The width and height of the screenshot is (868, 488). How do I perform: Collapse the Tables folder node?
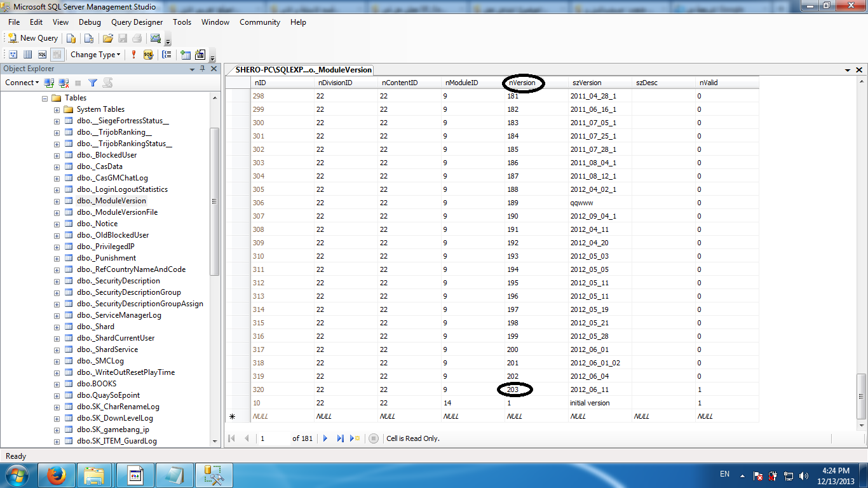(x=44, y=98)
